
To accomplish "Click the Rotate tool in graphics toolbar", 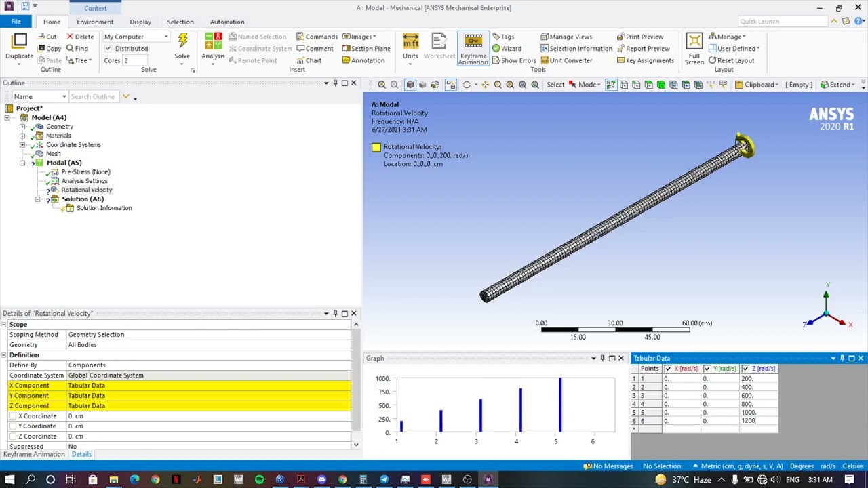I will 467,85.
